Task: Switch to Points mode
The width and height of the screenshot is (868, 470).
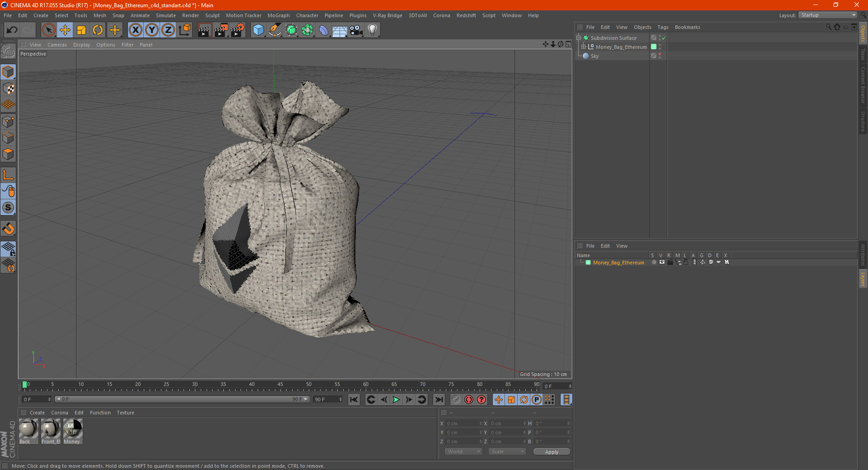Action: [x=8, y=122]
